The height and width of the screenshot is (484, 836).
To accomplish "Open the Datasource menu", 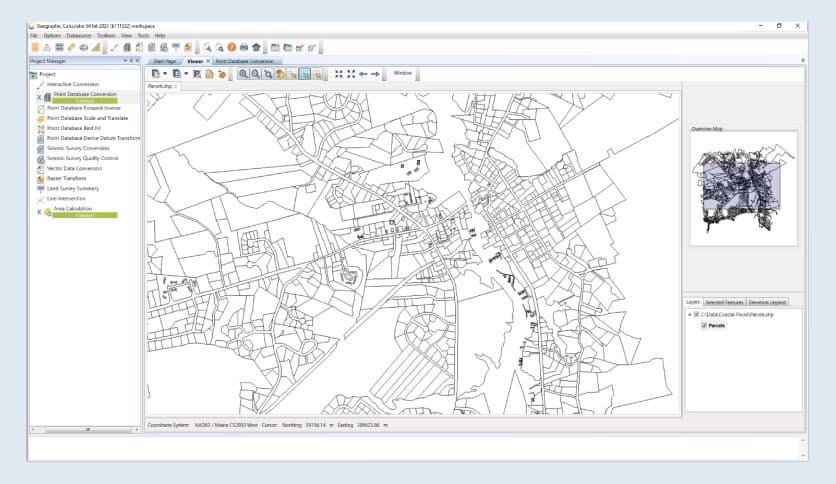I will tap(78, 35).
